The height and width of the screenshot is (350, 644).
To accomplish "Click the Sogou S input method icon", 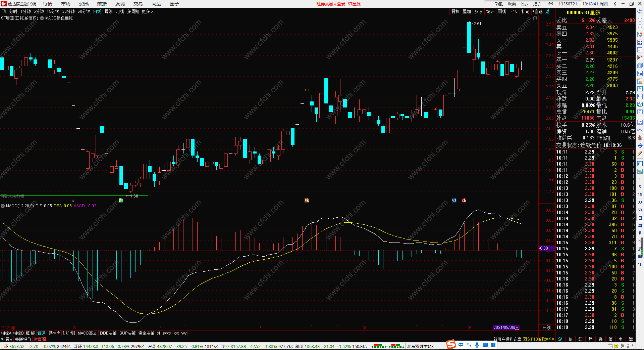I will pyautogui.click(x=451, y=345).
